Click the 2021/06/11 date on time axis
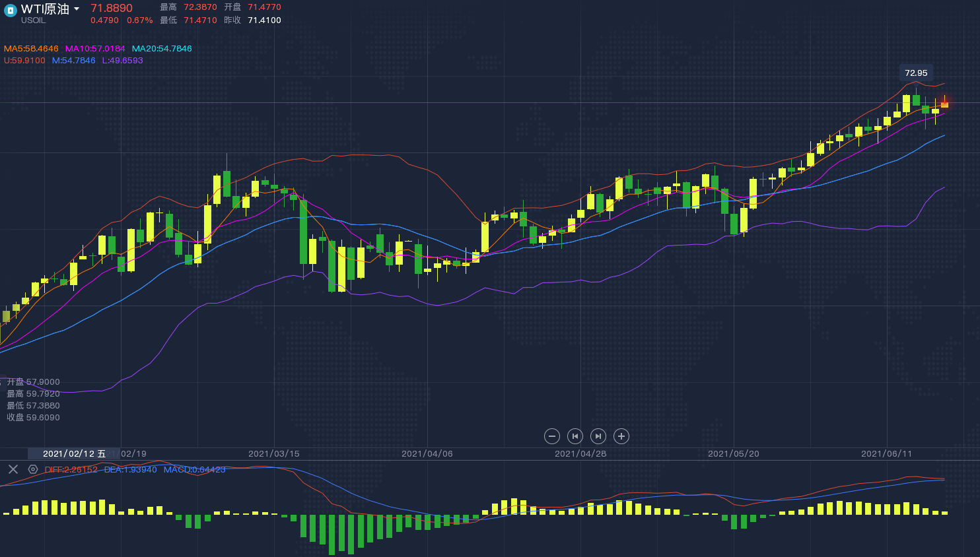This screenshot has height=557, width=980. (x=886, y=453)
